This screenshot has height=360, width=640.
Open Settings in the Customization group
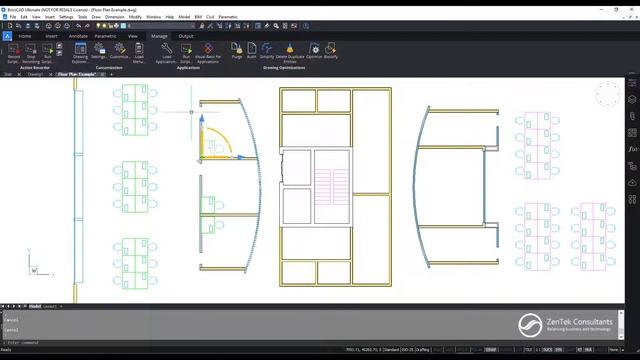(100, 49)
